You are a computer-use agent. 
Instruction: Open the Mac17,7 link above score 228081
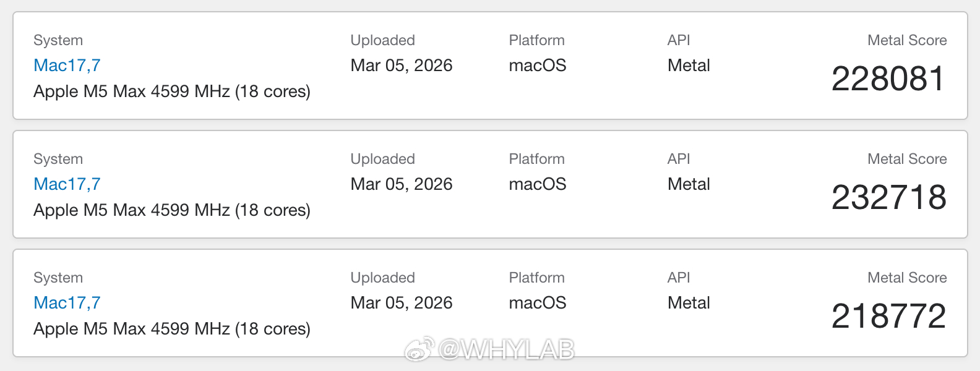(67, 66)
